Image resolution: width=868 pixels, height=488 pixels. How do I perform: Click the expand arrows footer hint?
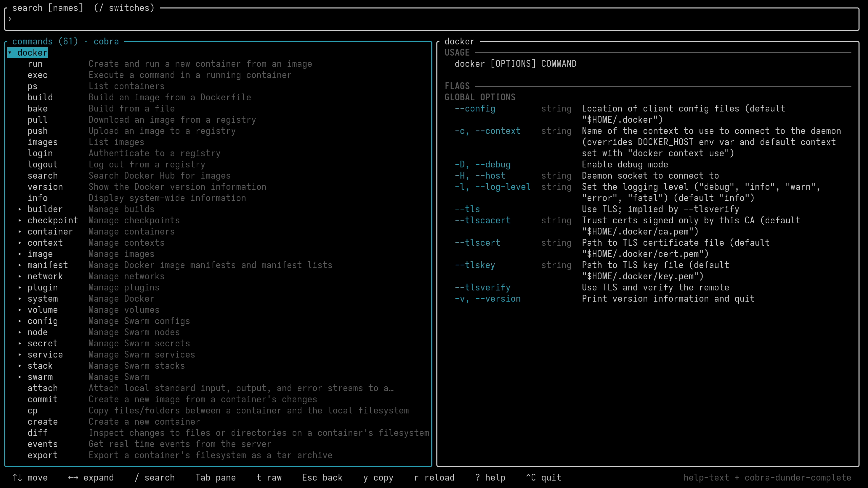(x=91, y=478)
